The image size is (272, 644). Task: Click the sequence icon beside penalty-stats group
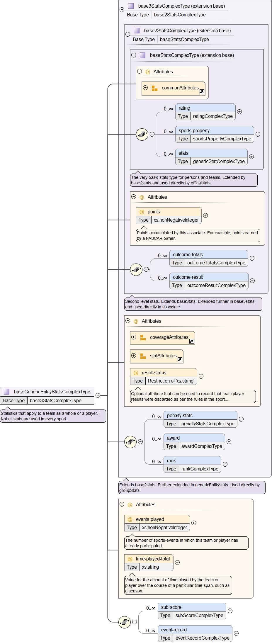click(130, 442)
